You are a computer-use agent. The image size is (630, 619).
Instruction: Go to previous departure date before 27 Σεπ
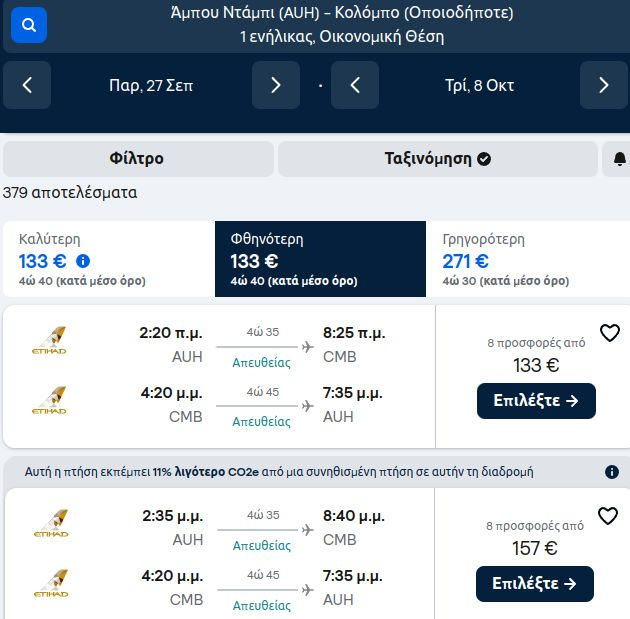tap(27, 85)
